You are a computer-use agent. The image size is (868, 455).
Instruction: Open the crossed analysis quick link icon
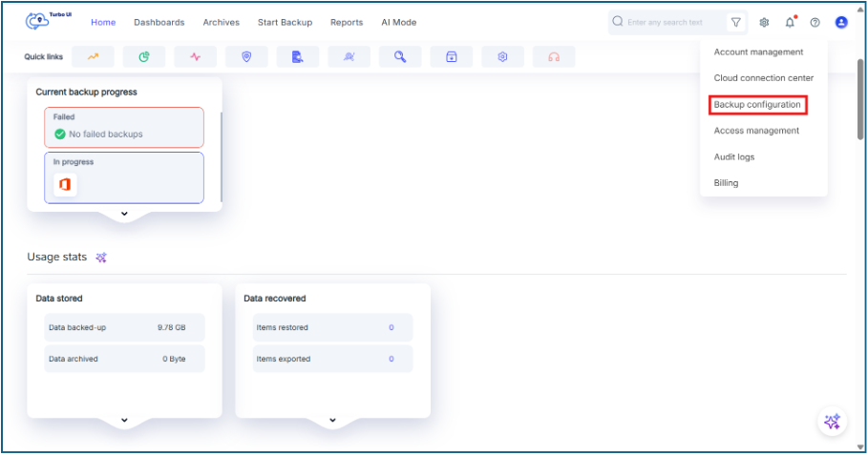pyautogui.click(x=349, y=56)
